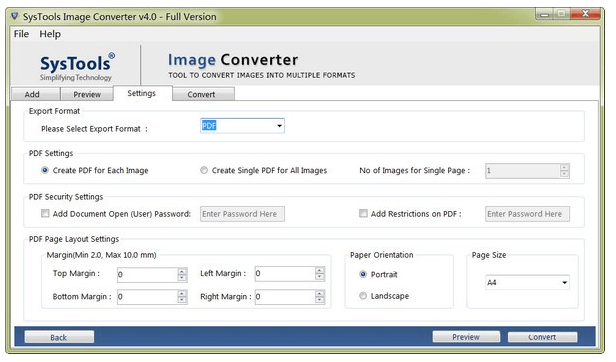This screenshot has width=616, height=362.
Task: Decrease Left Margin with down arrow
Action: pyautogui.click(x=320, y=277)
